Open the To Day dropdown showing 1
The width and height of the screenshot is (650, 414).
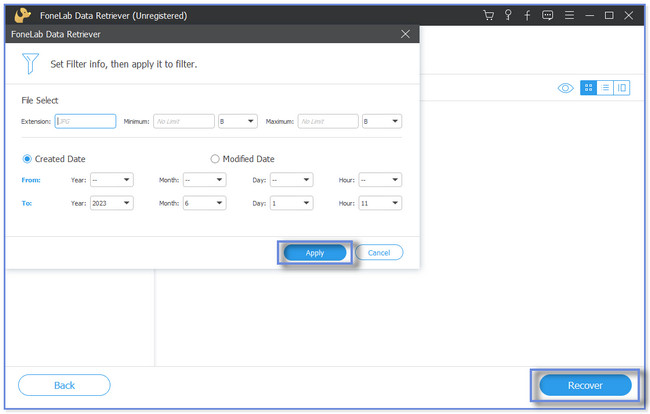coord(291,203)
